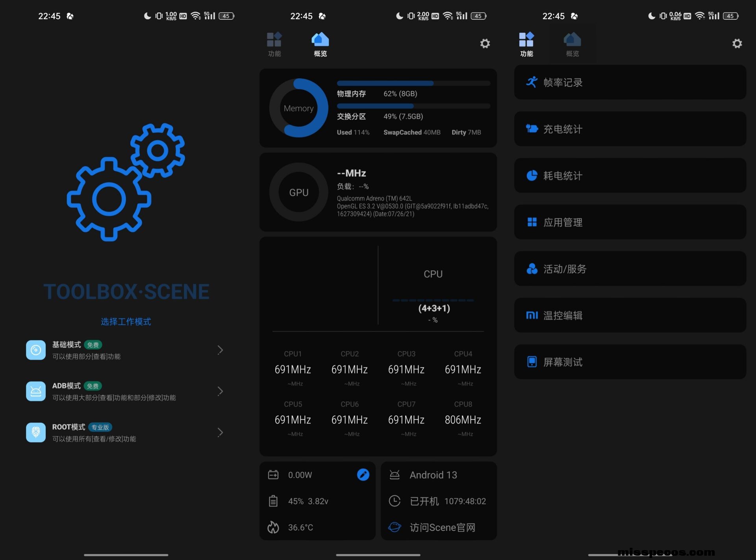This screenshot has width=756, height=560.
Task: Tap the flame temperature icon
Action: (x=273, y=527)
